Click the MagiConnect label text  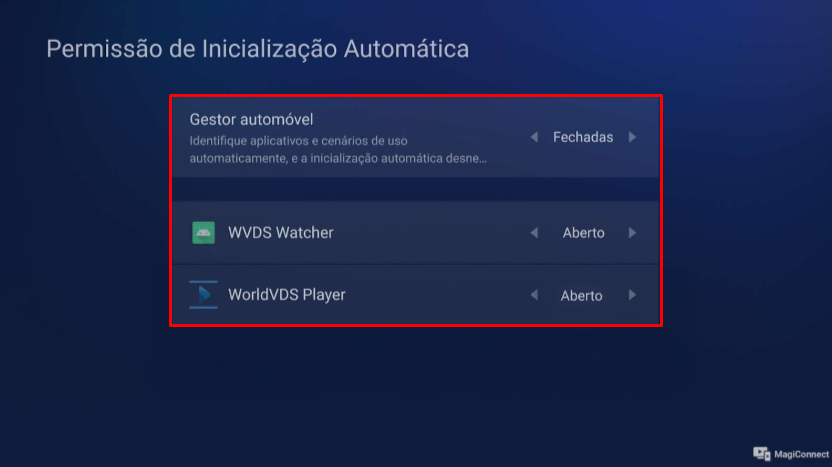pos(801,454)
